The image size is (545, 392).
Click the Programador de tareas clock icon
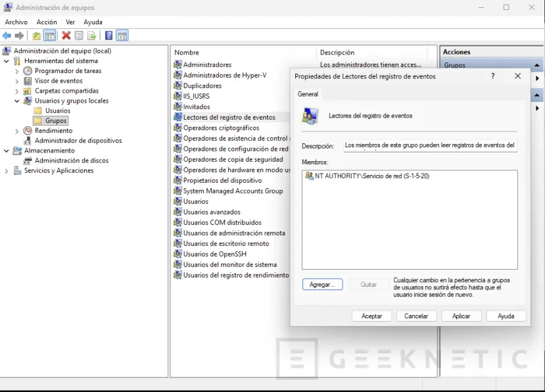click(x=28, y=71)
